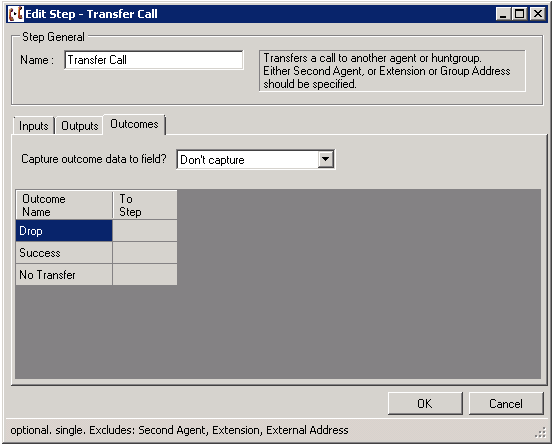Maximize the Edit Step dialog
The height and width of the screenshot is (444, 553).
[520, 14]
